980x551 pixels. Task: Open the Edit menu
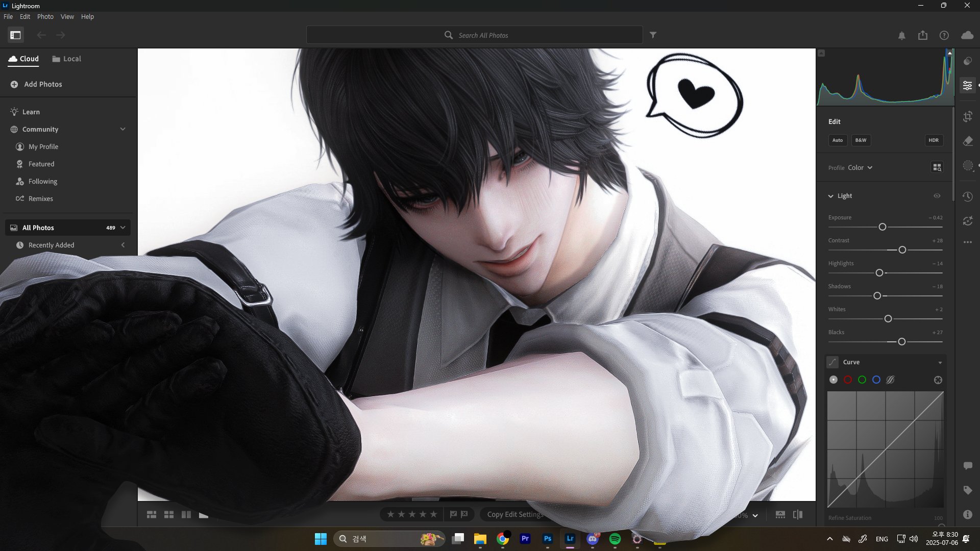[25, 16]
